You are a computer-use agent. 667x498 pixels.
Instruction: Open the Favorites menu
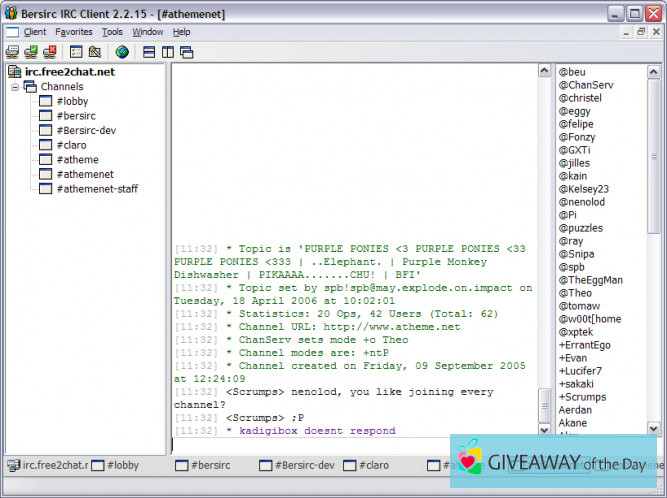[74, 32]
